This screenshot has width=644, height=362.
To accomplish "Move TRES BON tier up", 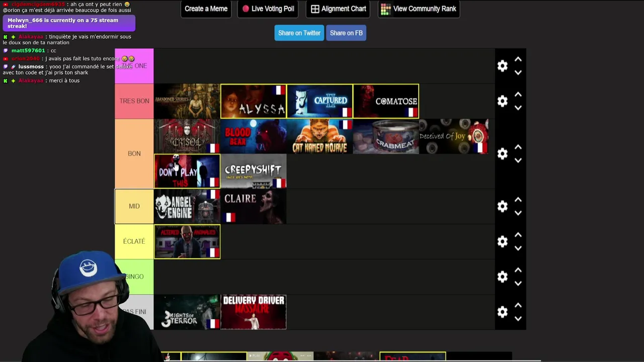I will coord(518,95).
